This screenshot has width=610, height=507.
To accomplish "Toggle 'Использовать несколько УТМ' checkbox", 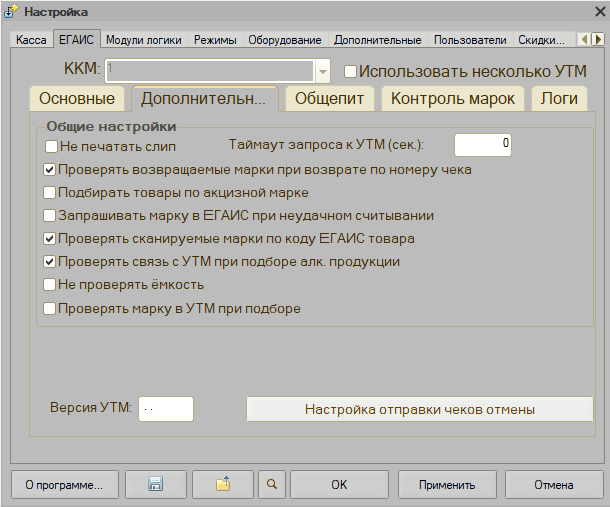I will pos(350,72).
